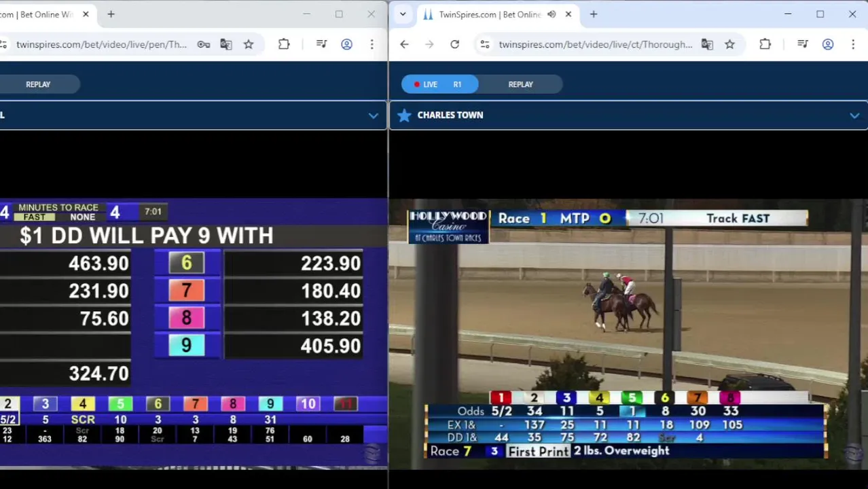The height and width of the screenshot is (489, 868).
Task: Close the right window's TwinSpires tab
Action: (568, 14)
